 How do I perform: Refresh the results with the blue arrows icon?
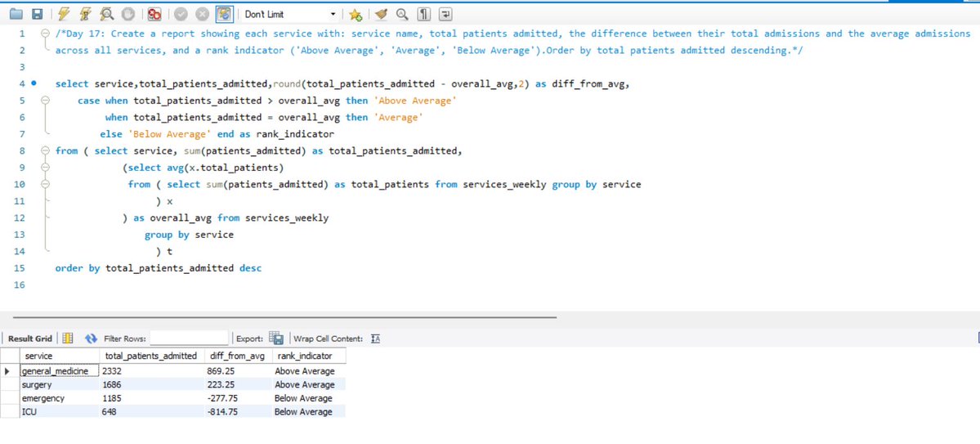click(92, 339)
